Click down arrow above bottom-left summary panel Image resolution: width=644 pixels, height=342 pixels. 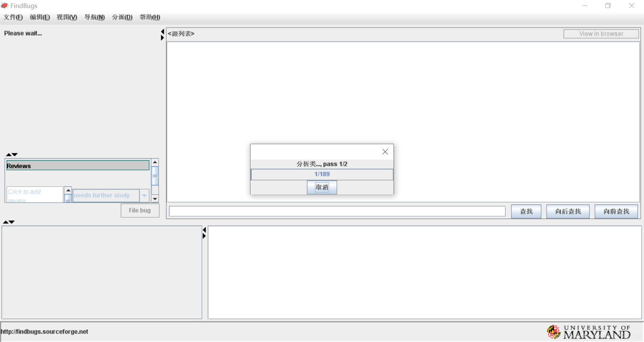coord(12,222)
